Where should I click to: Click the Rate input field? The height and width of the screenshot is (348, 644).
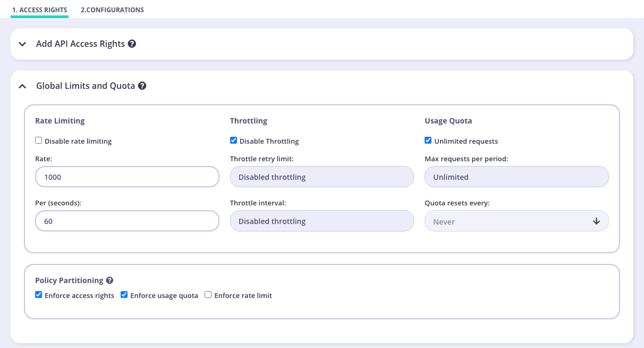pos(127,177)
